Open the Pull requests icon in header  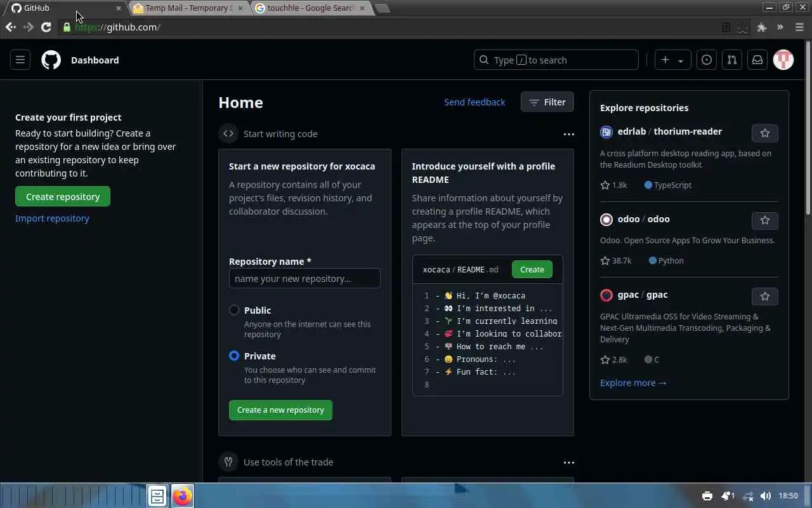point(732,60)
